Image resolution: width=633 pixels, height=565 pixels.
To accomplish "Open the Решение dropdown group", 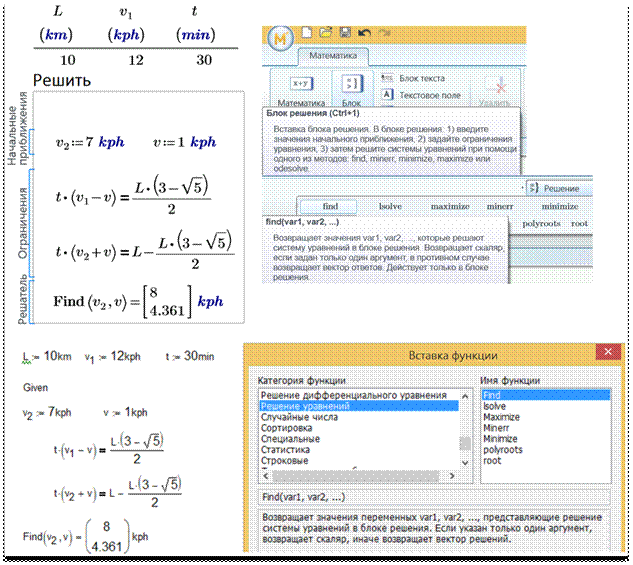I will point(559,188).
